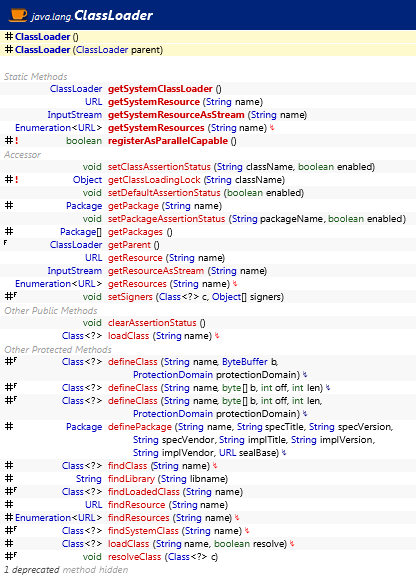The width and height of the screenshot is (416, 576).
Task: Open the findLibrary method
Action: [131, 479]
